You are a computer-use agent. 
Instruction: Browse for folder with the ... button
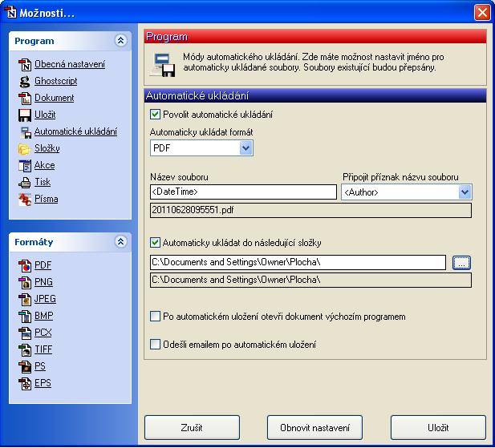coord(461,263)
